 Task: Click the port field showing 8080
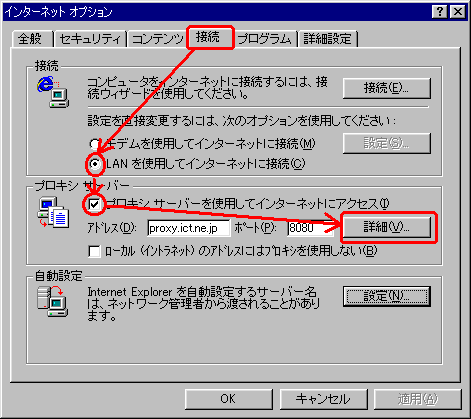[x=310, y=228]
